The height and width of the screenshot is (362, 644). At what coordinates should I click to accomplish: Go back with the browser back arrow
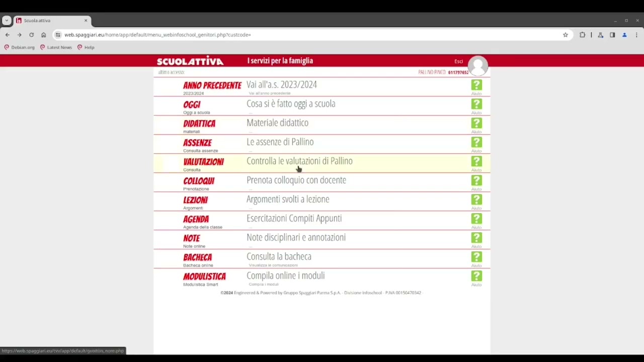7,35
